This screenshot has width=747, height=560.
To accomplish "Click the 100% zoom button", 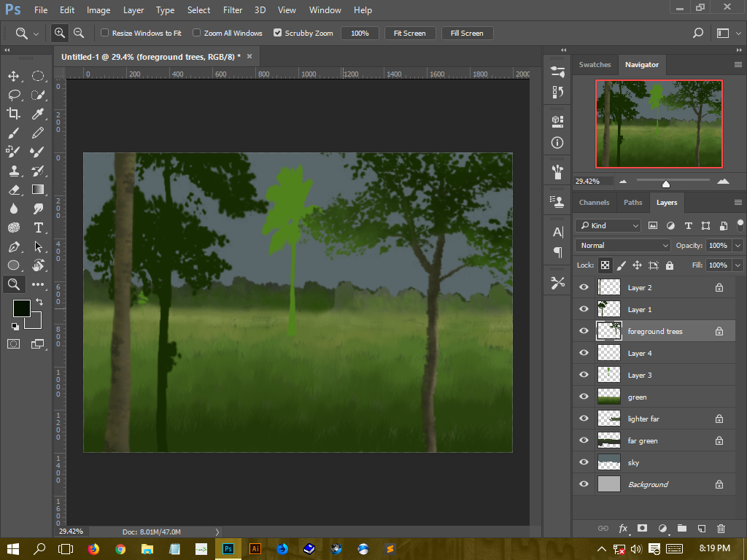I will tap(360, 33).
